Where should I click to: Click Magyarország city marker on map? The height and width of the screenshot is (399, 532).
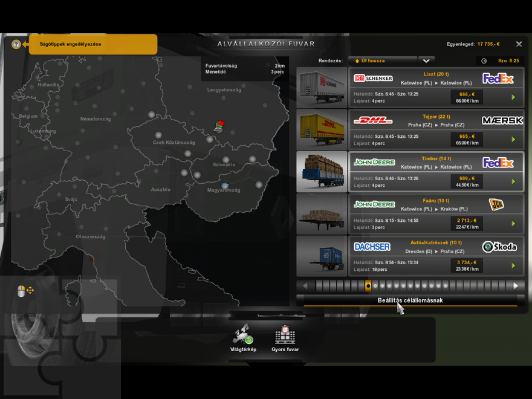pos(225,186)
